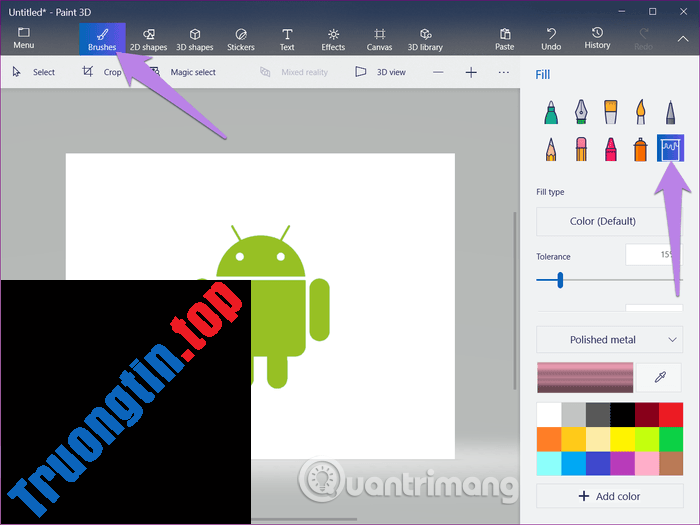Choose the indigo color swatch
The image size is (700, 525).
[598, 463]
